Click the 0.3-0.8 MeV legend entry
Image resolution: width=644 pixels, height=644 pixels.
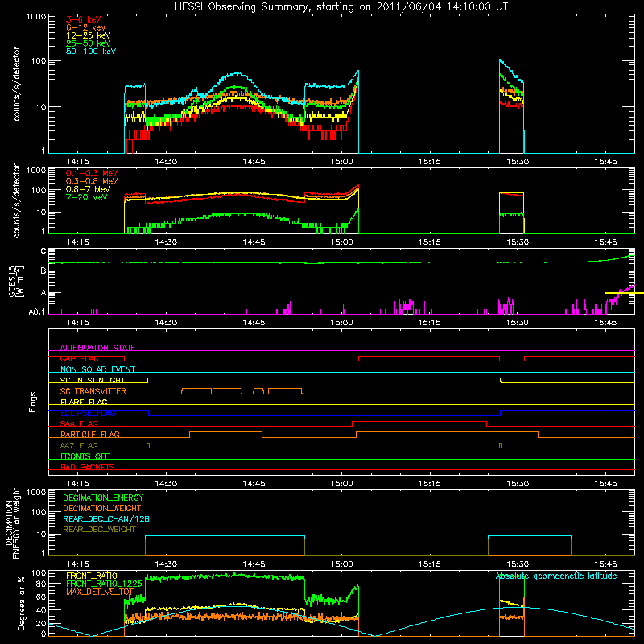[92, 181]
